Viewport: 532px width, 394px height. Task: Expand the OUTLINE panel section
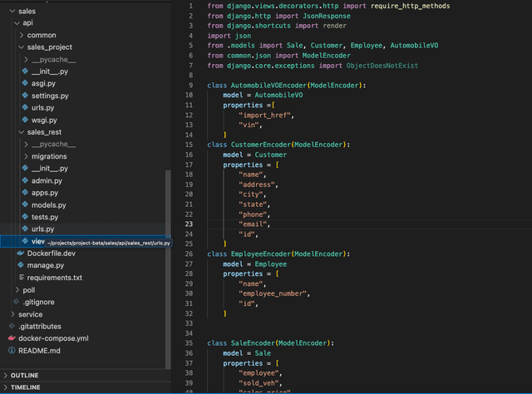pos(25,375)
